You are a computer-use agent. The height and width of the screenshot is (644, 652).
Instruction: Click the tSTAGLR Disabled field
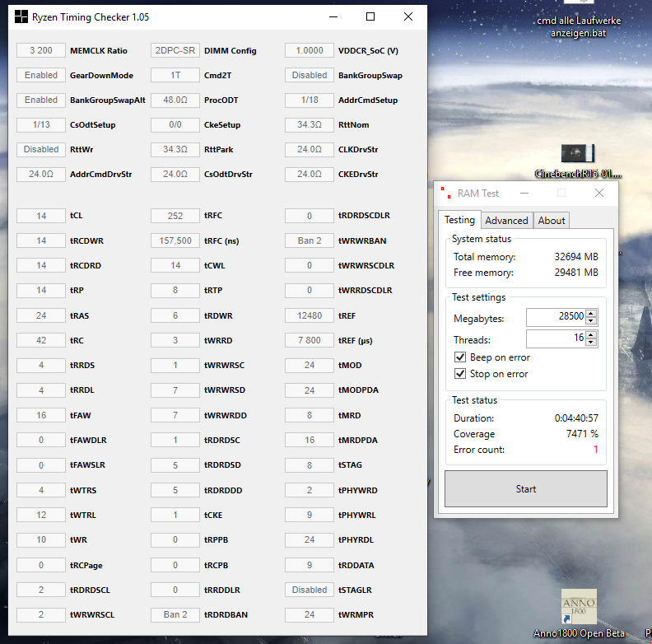(310, 590)
